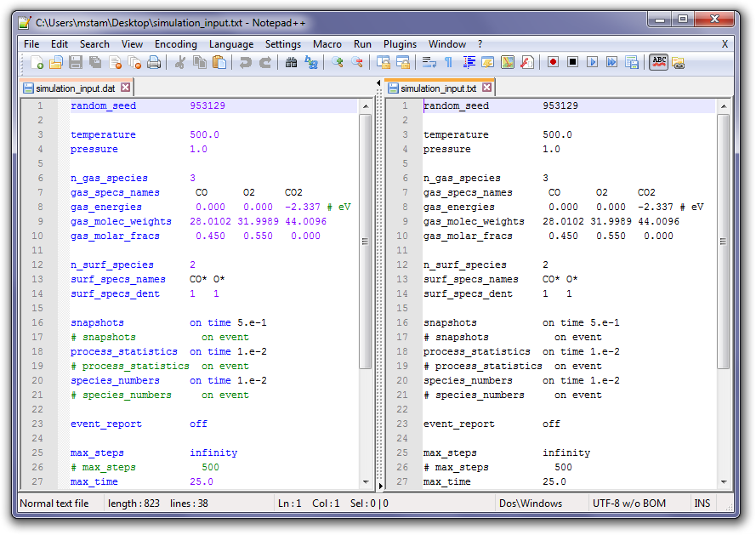Image resolution: width=756 pixels, height=535 pixels.
Task: Open Find with the binoculars icon
Action: pyautogui.click(x=291, y=62)
